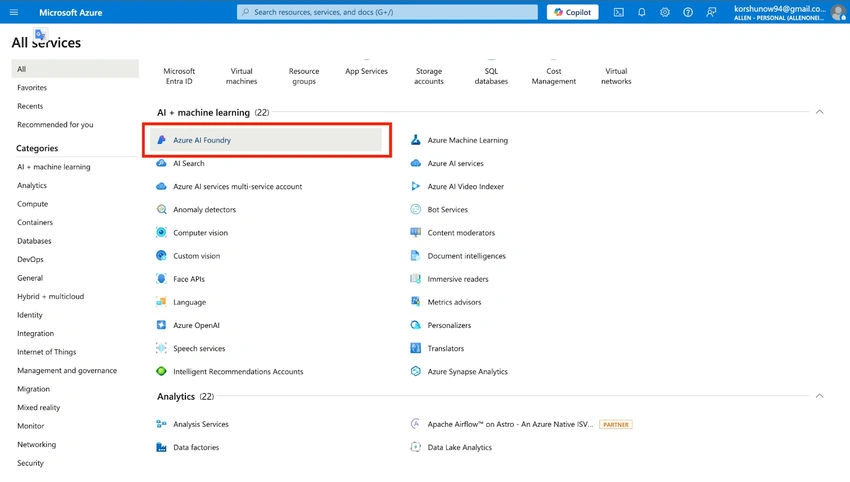
Task: Select Recommended for you
Action: tap(55, 124)
